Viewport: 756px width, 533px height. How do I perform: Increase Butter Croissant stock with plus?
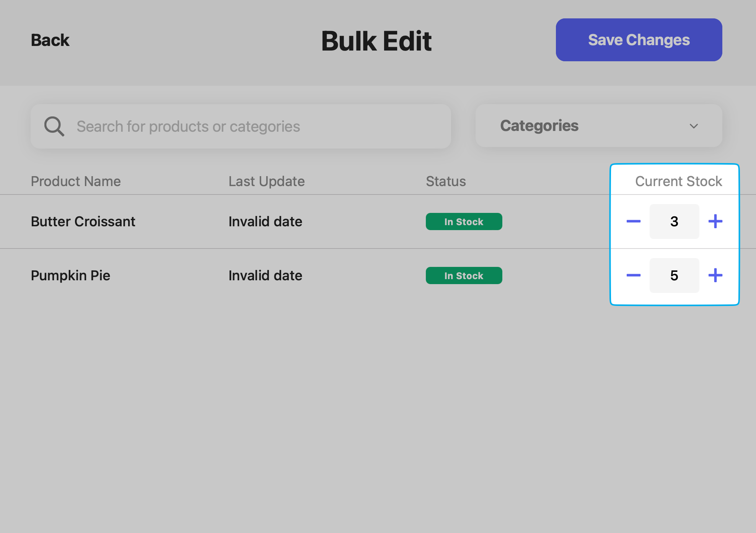click(715, 221)
